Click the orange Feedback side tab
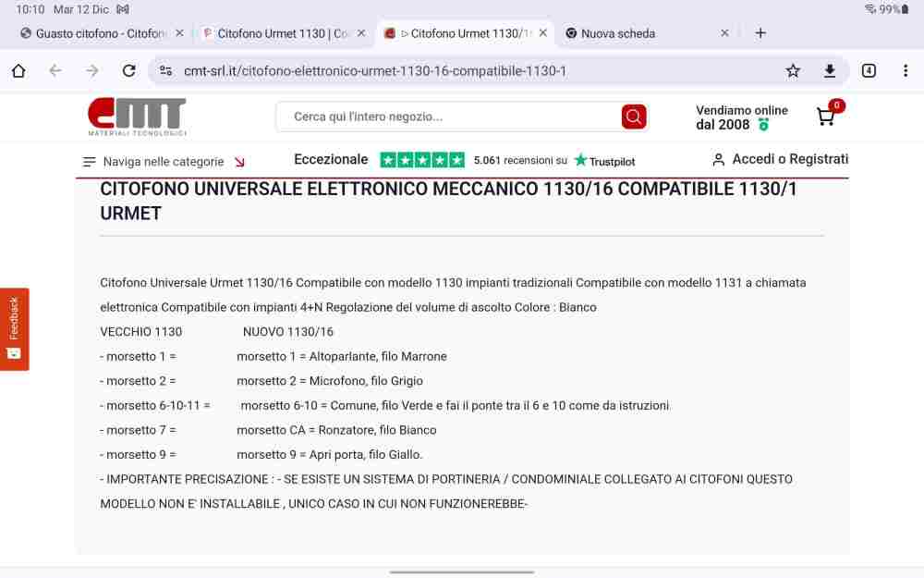Viewport: 924px width, 578px height. [x=14, y=328]
